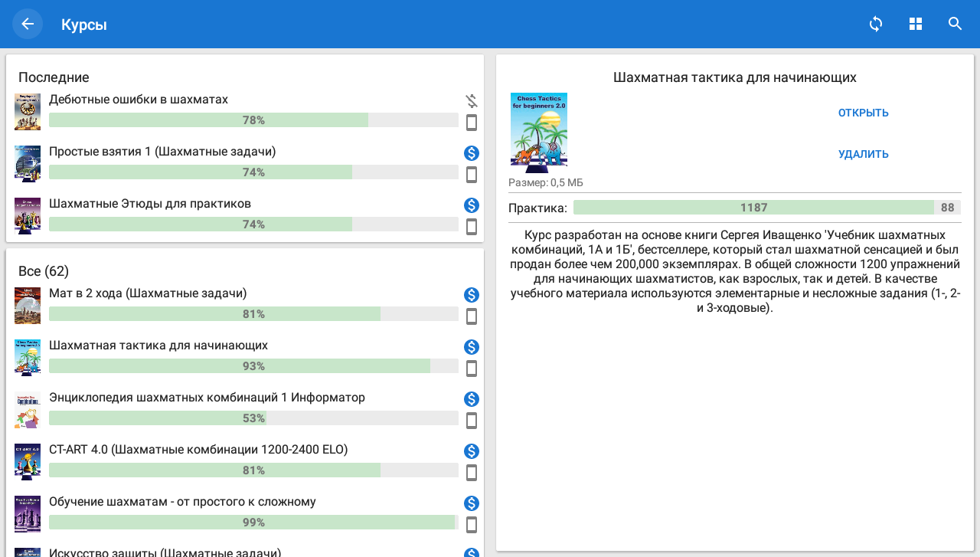Click the large Chess Tactics for beginners cover
The width and height of the screenshot is (980, 557).
click(539, 133)
